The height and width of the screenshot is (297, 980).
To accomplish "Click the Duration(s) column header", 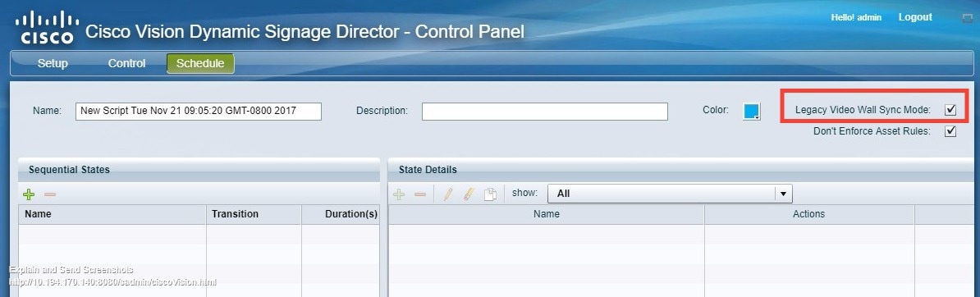I will click(x=341, y=214).
